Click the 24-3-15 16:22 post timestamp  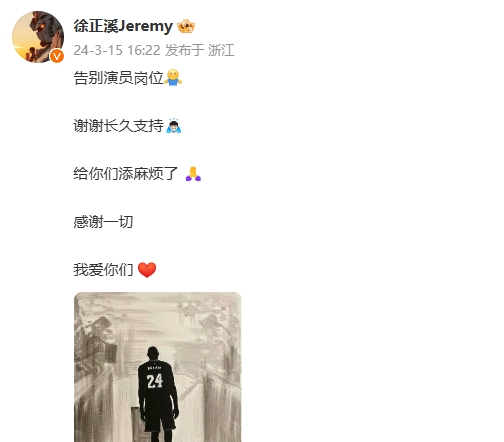[x=117, y=50]
